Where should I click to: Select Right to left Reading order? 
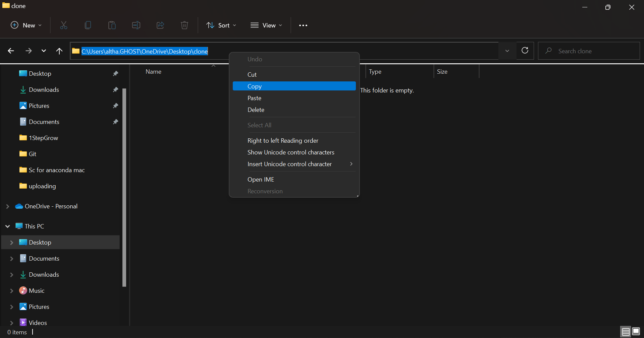click(x=294, y=140)
